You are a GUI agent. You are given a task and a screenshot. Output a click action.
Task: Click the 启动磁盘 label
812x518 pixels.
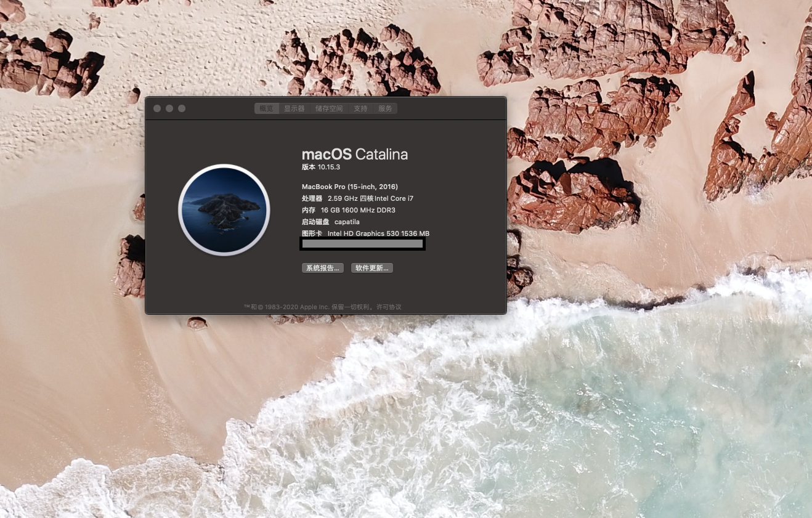pos(315,222)
